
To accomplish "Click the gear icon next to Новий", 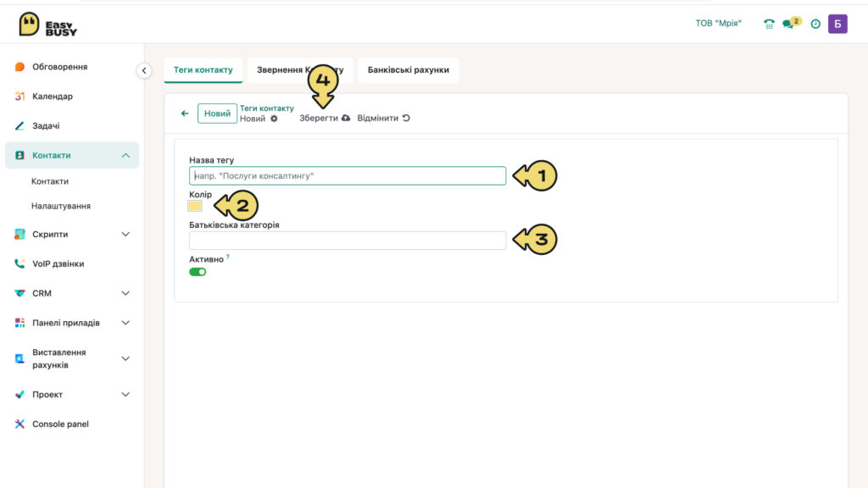I will (x=274, y=119).
